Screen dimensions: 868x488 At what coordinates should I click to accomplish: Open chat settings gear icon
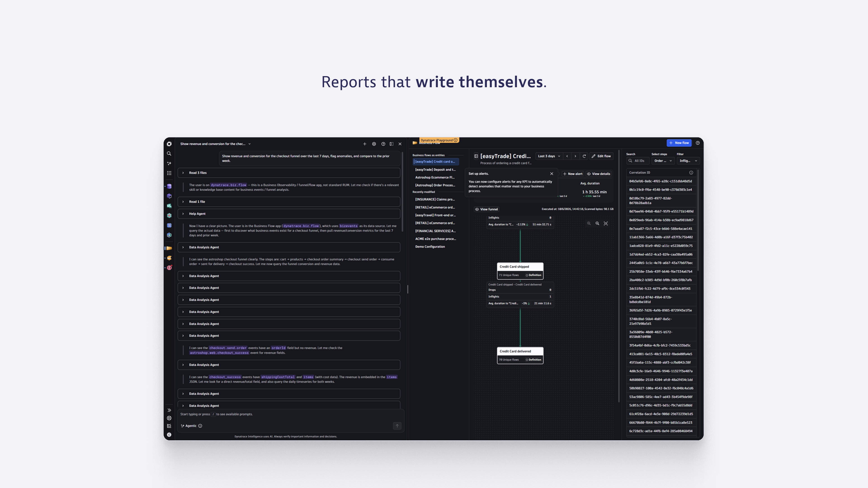pos(374,144)
